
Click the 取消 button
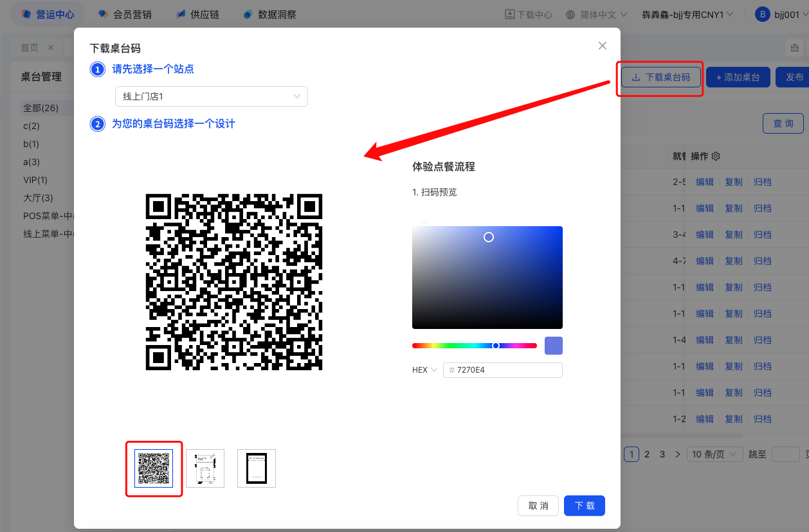[x=538, y=506]
